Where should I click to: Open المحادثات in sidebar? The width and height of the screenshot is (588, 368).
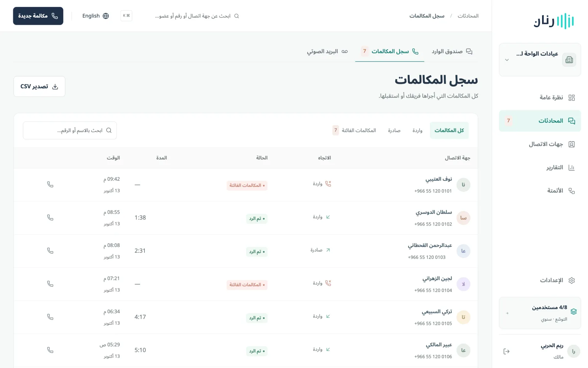point(540,121)
